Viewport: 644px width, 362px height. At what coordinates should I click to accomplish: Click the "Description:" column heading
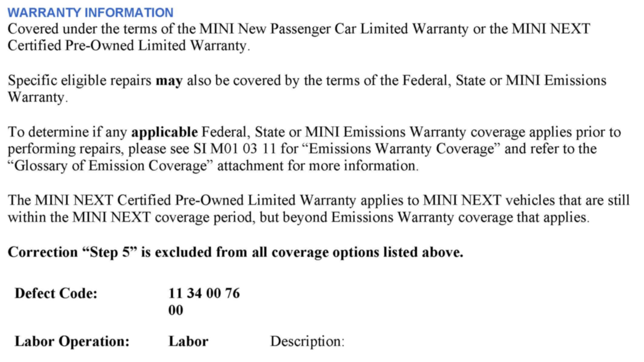307,341
